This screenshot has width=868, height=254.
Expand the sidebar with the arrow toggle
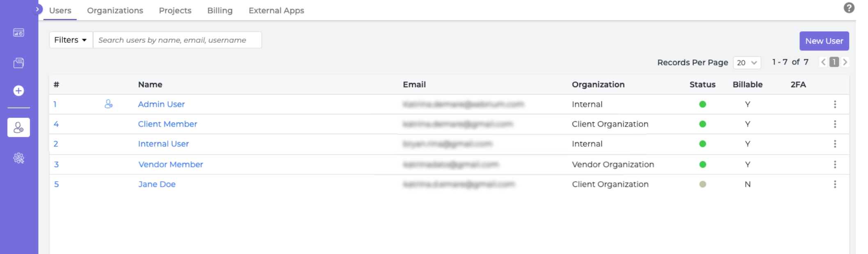[37, 9]
